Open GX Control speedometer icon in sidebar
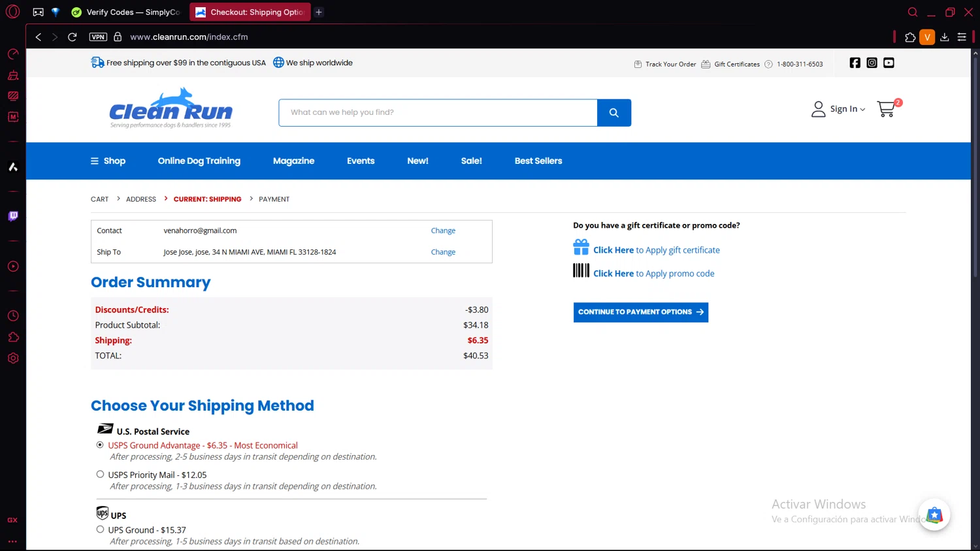The height and width of the screenshot is (551, 980). point(13,54)
